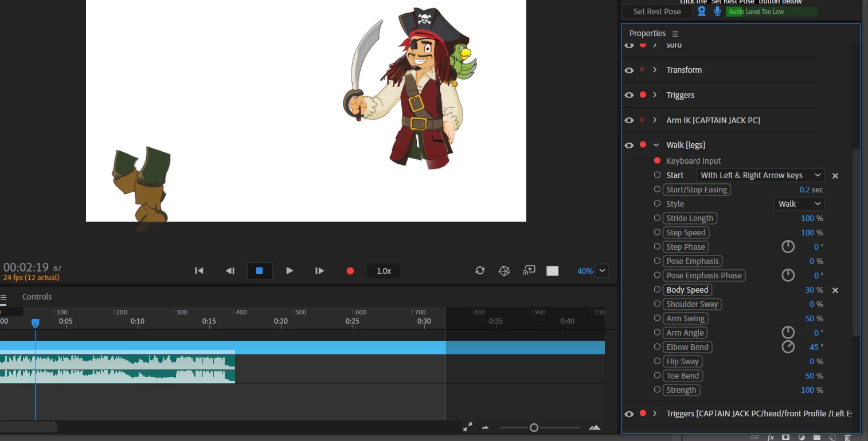Click the Arm Angle dial
This screenshot has height=441, width=868.
click(x=788, y=333)
